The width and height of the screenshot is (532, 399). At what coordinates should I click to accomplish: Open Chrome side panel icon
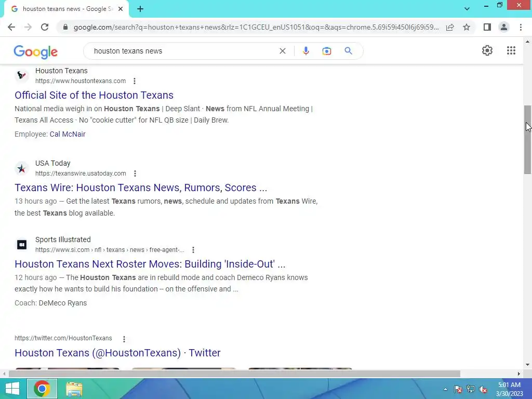click(487, 27)
